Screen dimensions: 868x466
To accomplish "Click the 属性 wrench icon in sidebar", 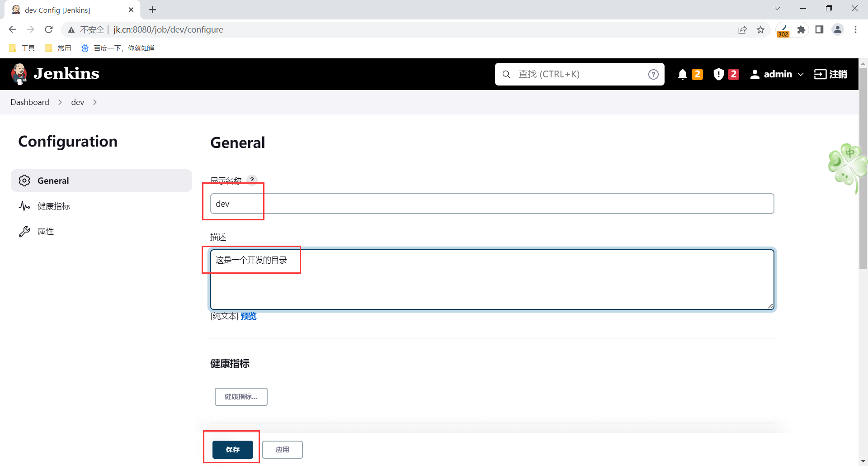I will [24, 232].
